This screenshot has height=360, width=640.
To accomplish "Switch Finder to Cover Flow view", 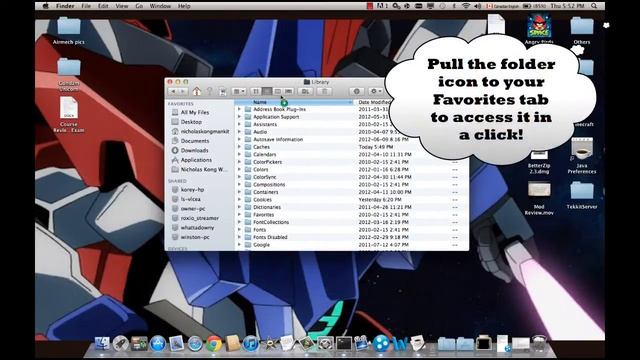I will [289, 91].
